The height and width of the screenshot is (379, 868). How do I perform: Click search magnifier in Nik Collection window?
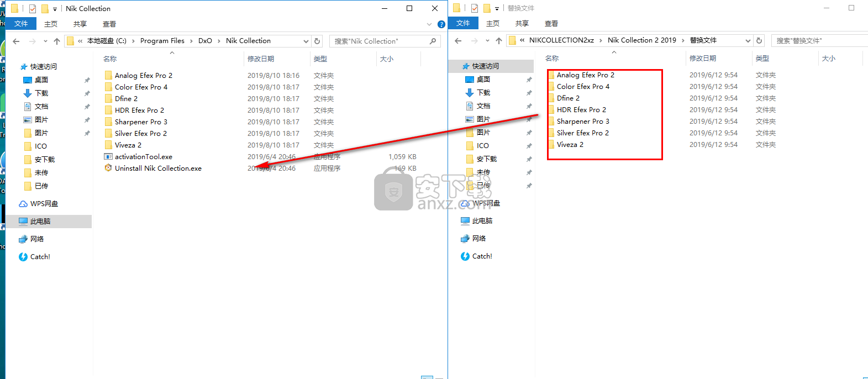[433, 41]
